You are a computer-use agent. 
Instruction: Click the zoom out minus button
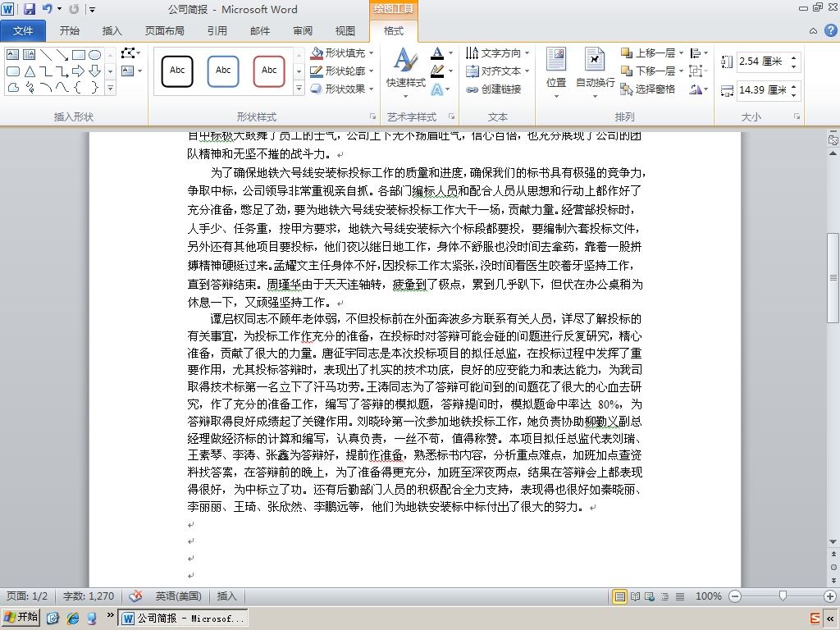tap(735, 596)
